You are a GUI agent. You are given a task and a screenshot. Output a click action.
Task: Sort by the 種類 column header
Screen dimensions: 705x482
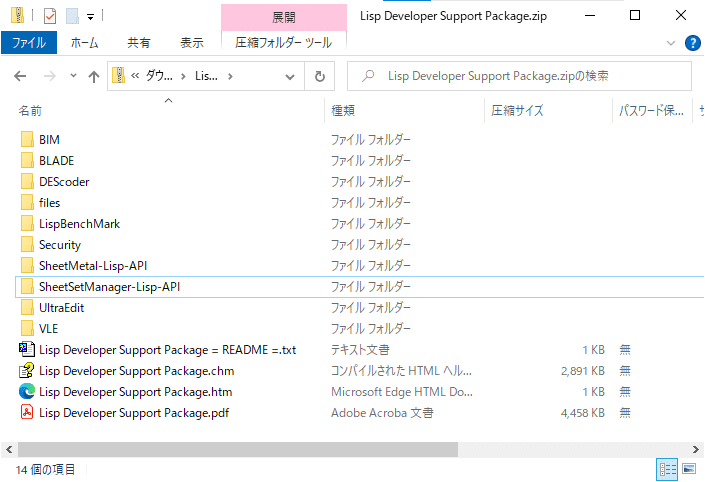coord(343,111)
